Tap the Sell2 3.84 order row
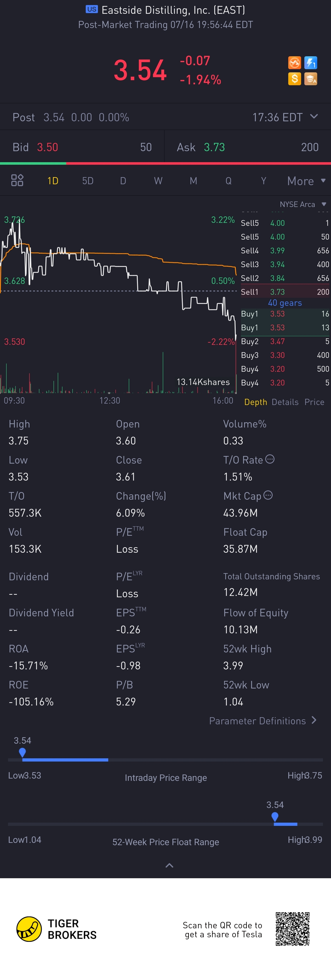Image resolution: width=331 pixels, height=980 pixels. click(285, 278)
